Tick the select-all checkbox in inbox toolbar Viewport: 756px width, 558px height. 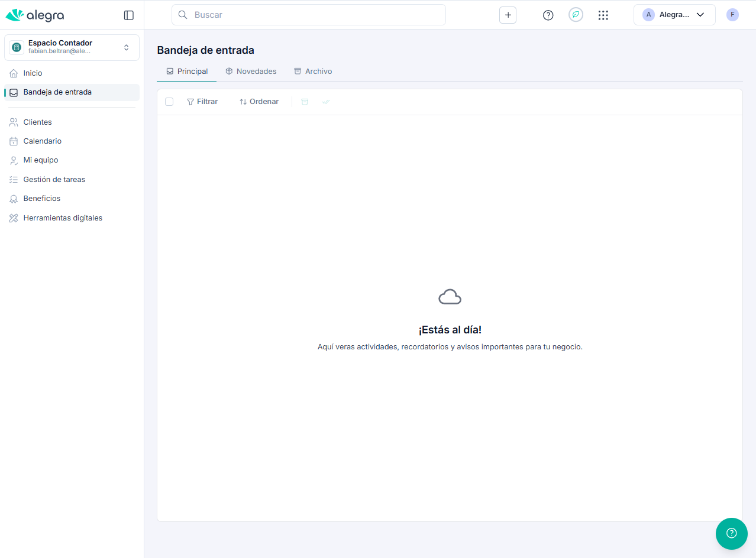tap(169, 102)
